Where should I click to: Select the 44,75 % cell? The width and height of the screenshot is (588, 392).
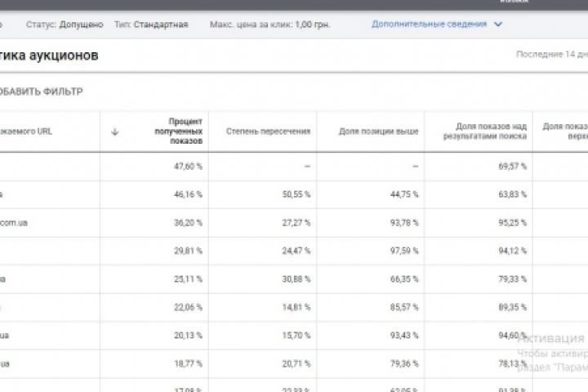pyautogui.click(x=404, y=194)
